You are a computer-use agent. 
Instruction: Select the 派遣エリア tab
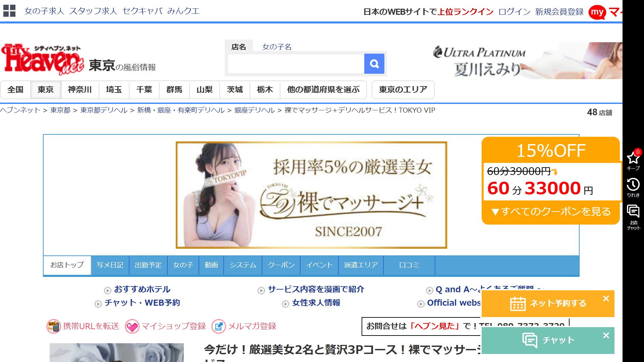click(361, 265)
